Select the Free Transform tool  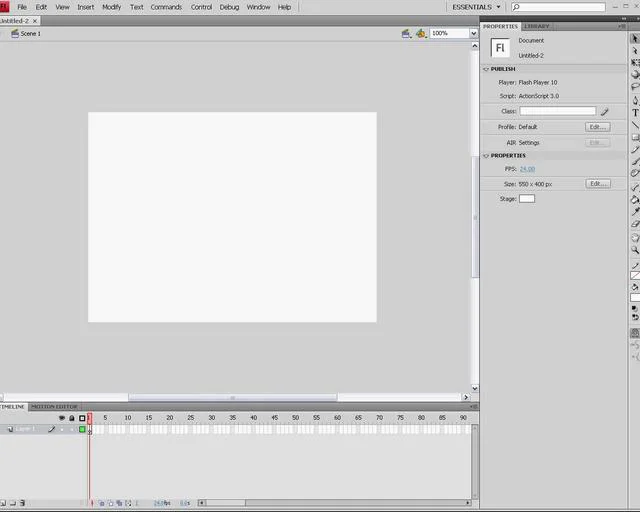coord(635,62)
